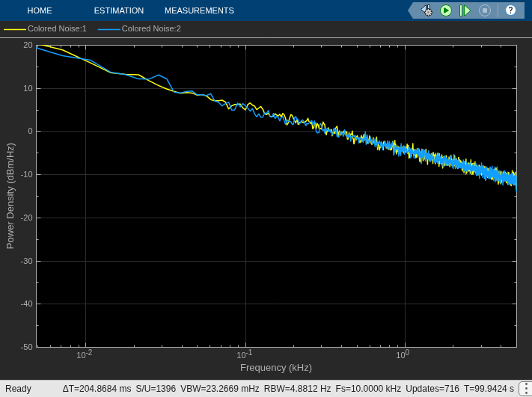
Task: Open the ESTIMATION tab
Action: pos(119,10)
